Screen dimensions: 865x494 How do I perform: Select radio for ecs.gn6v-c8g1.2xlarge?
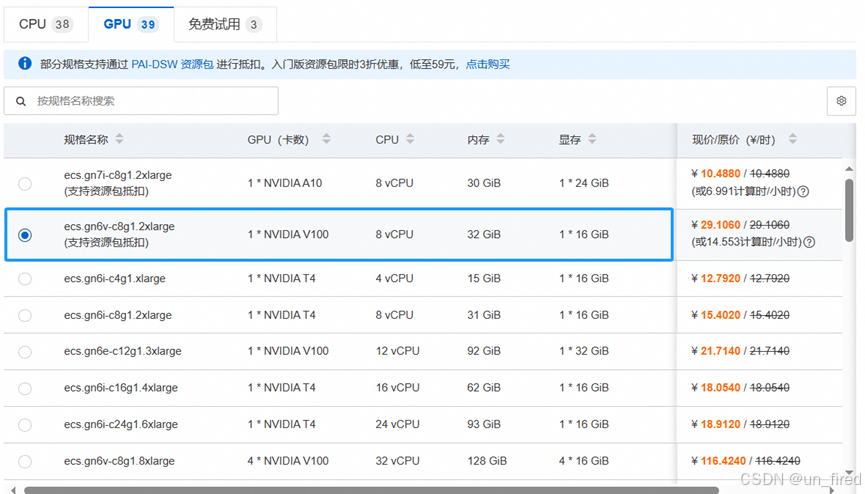(25, 235)
